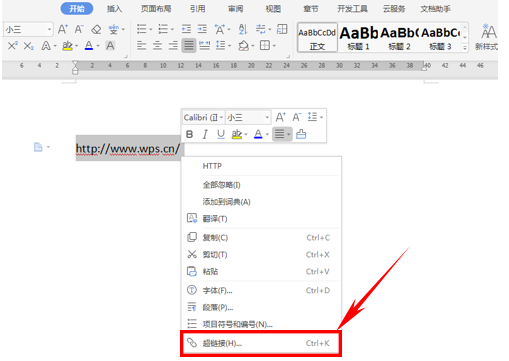Viewport: 509px width, 361px height.
Task: Click ribbon font color A button
Action: pos(89,45)
